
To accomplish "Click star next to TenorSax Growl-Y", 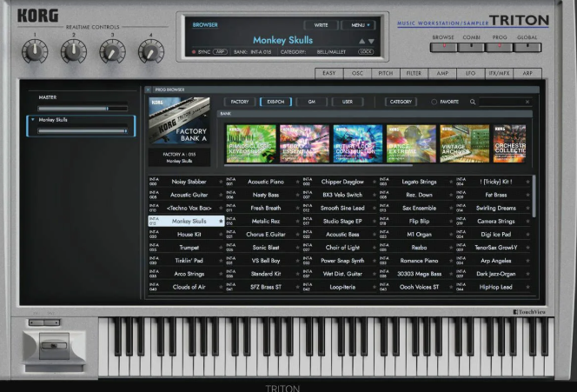I will tap(527, 248).
